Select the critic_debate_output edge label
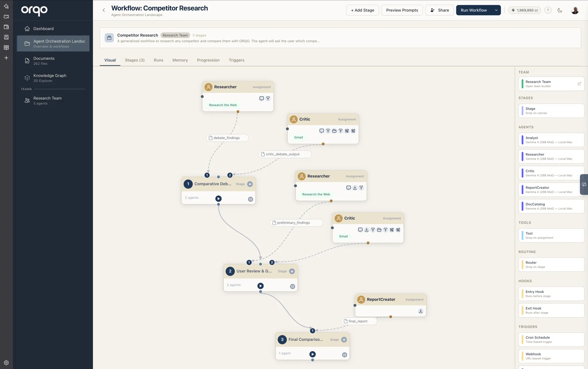This screenshot has height=369, width=588. 285,154
